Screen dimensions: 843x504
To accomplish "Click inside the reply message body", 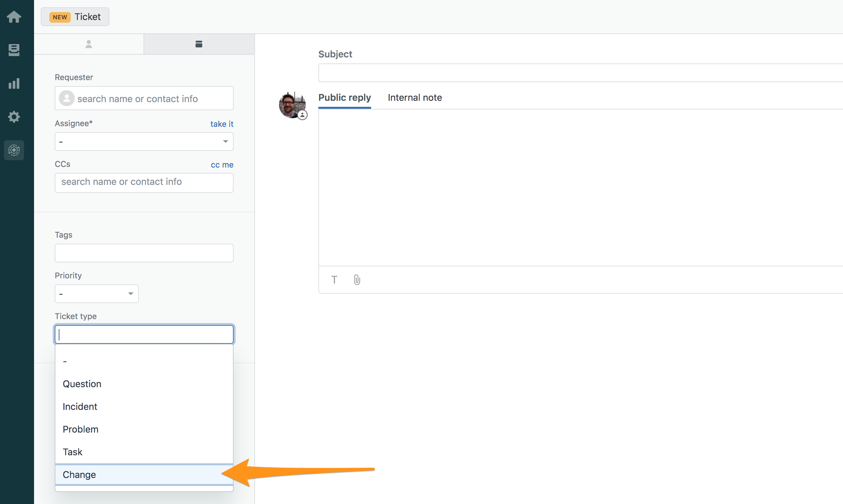I will 580,188.
